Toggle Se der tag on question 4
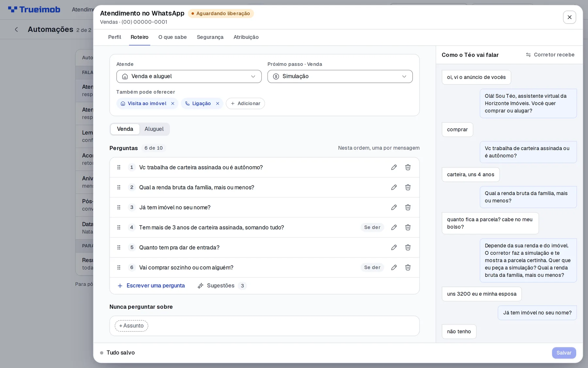Viewport: 588px width, 368px height. click(372, 227)
